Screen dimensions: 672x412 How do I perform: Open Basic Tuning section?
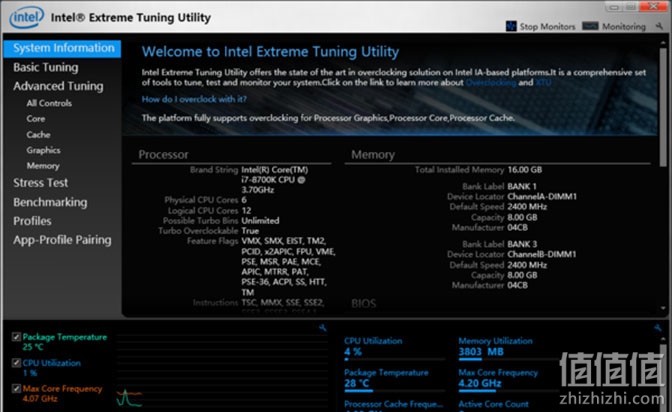[45, 67]
